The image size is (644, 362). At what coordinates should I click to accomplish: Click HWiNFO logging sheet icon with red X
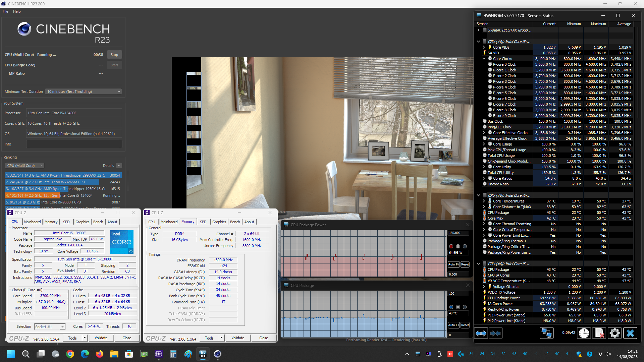599,333
